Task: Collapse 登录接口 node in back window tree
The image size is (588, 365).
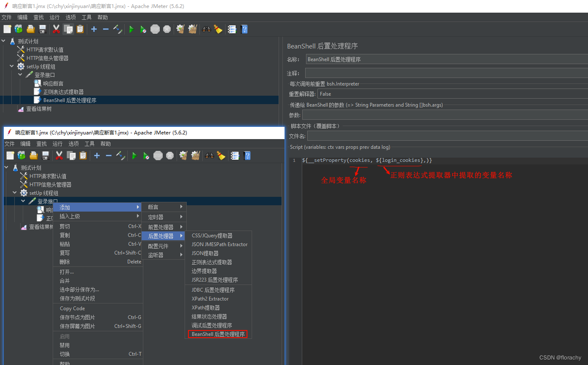Action: (20, 75)
